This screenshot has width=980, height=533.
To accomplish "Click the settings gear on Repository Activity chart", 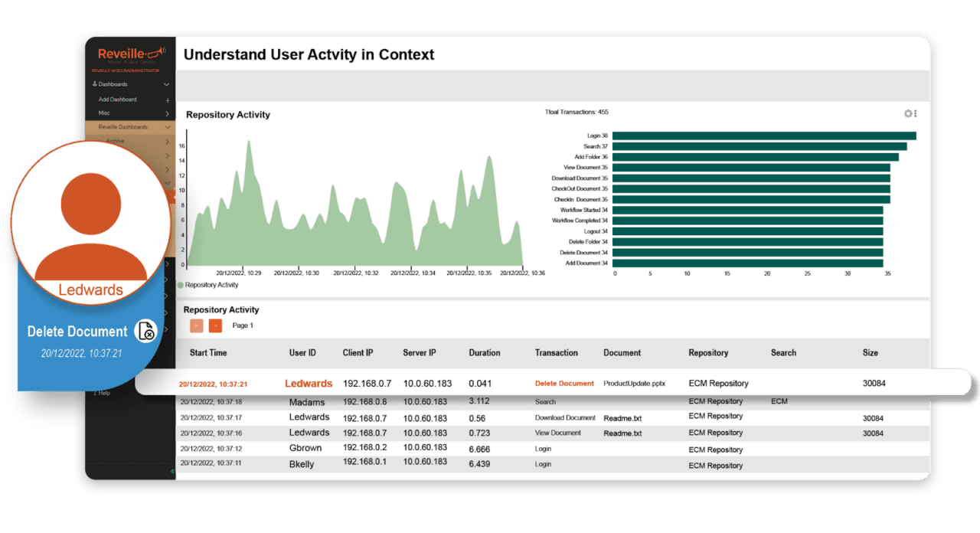I will tap(906, 113).
